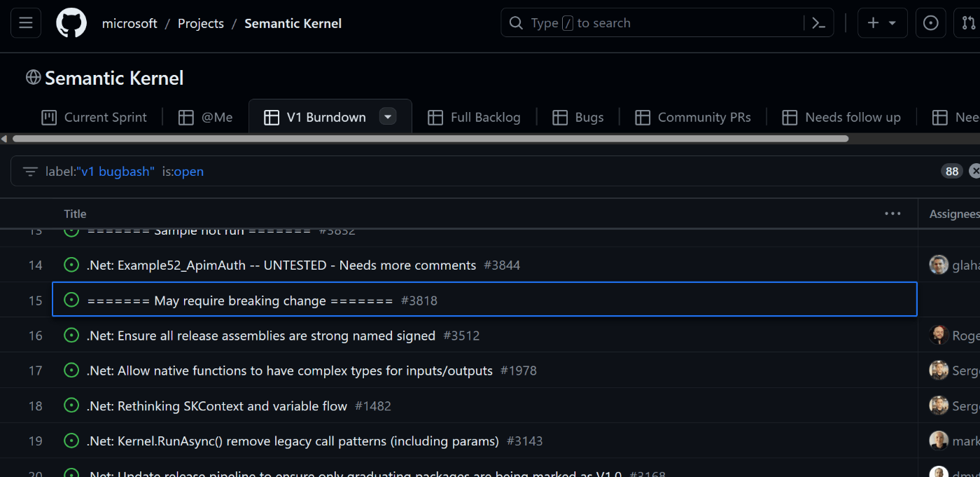Screen dimensions: 980x477
Task: Click the horizontal tabs scrollbar thumb
Action: (x=430, y=139)
